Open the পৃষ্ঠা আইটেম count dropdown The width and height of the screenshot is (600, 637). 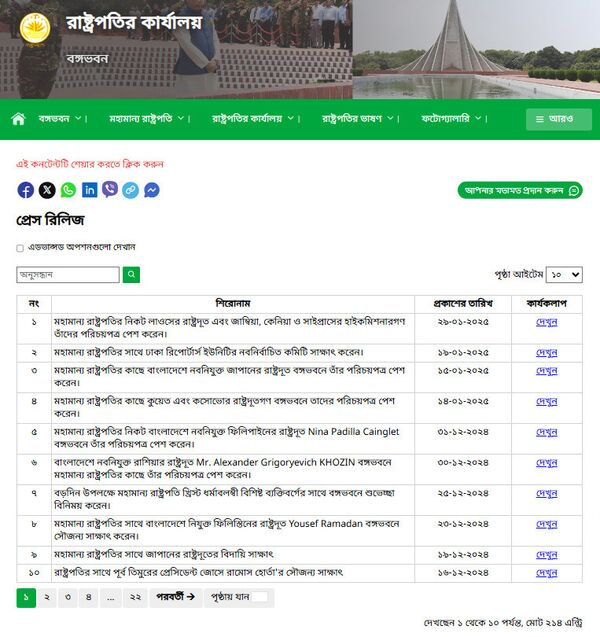(565, 274)
